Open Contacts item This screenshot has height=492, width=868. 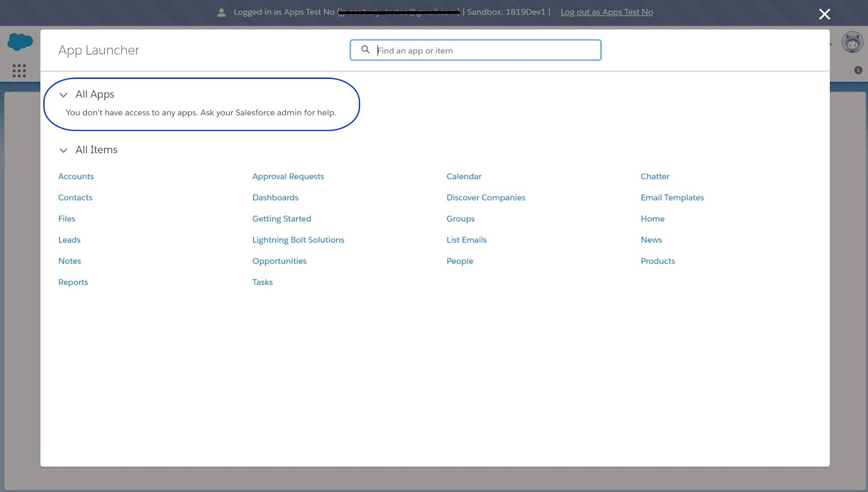(x=75, y=197)
